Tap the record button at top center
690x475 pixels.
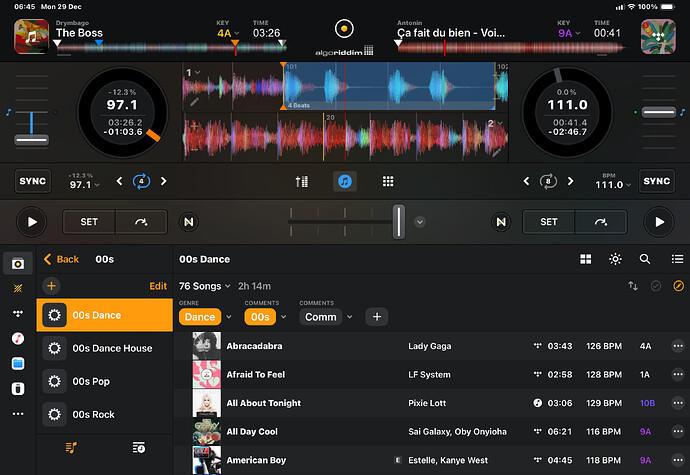coord(345,27)
